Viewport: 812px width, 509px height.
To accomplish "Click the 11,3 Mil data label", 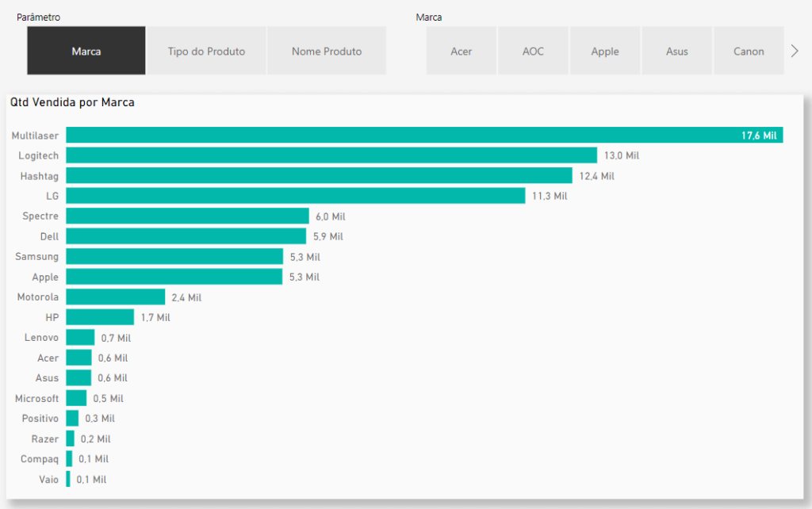I will coord(550,197).
